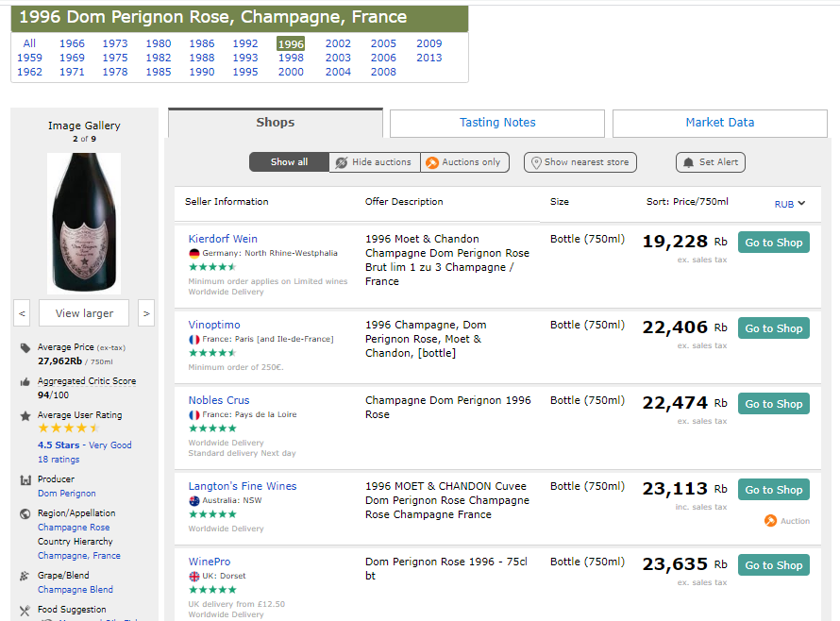This screenshot has width=840, height=621.
Task: Open the Kierdorf Wein seller link
Action: pyautogui.click(x=223, y=239)
